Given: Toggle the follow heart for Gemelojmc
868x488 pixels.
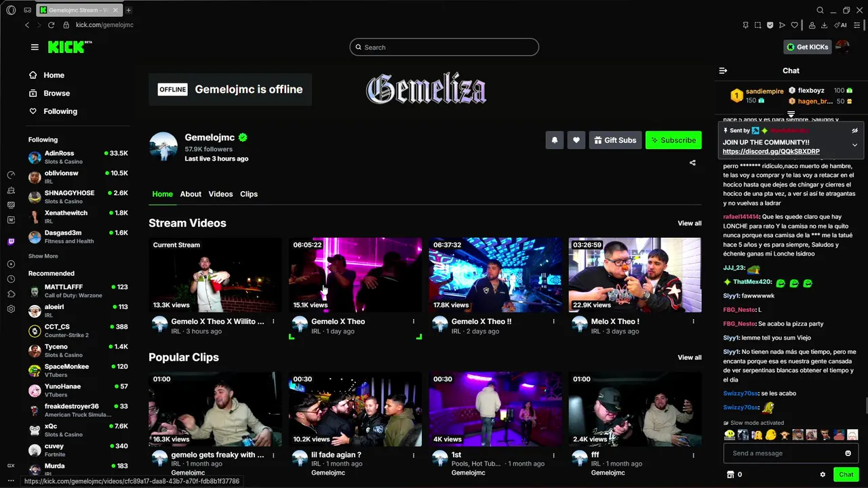Looking at the screenshot, I should [x=576, y=140].
